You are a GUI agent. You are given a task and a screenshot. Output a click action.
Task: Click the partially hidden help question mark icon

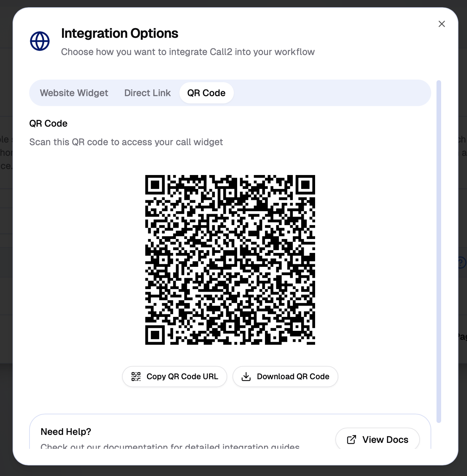tap(462, 263)
